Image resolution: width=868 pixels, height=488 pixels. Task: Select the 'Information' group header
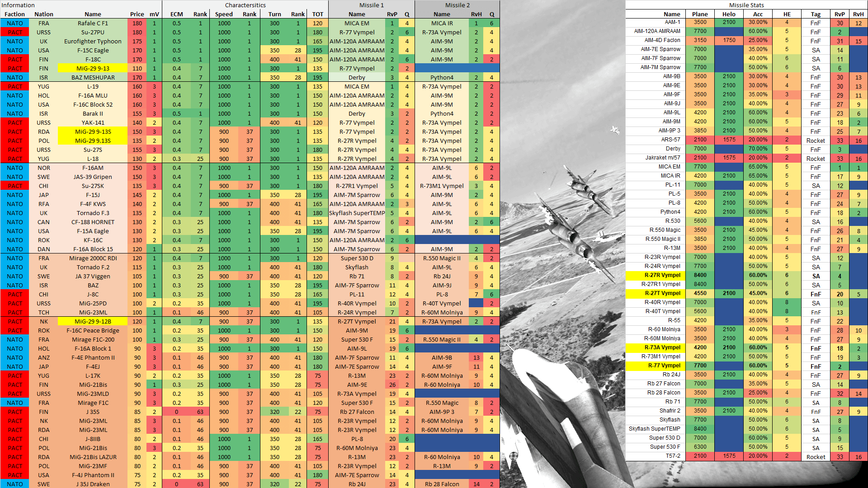tap(18, 5)
